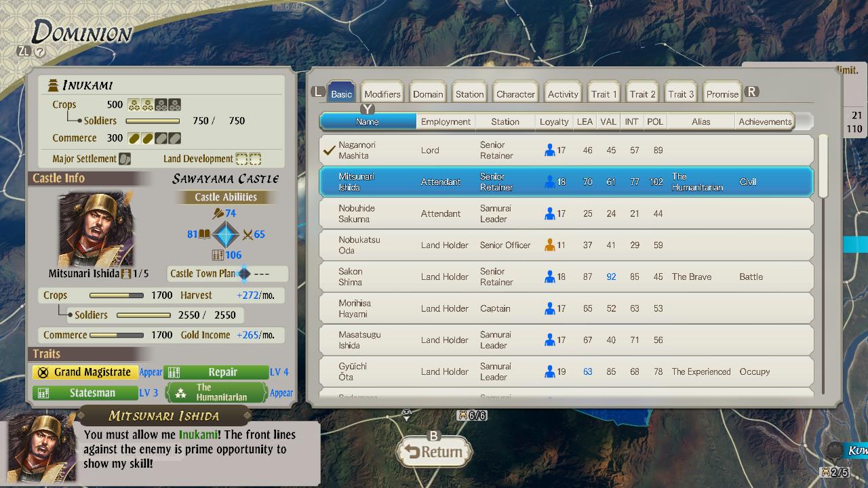Image resolution: width=868 pixels, height=488 pixels.
Task: Click the Grand Magistrate trait
Action: click(x=85, y=372)
